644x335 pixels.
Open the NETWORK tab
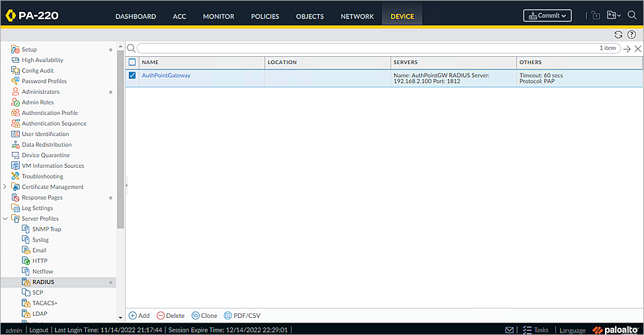pos(357,17)
